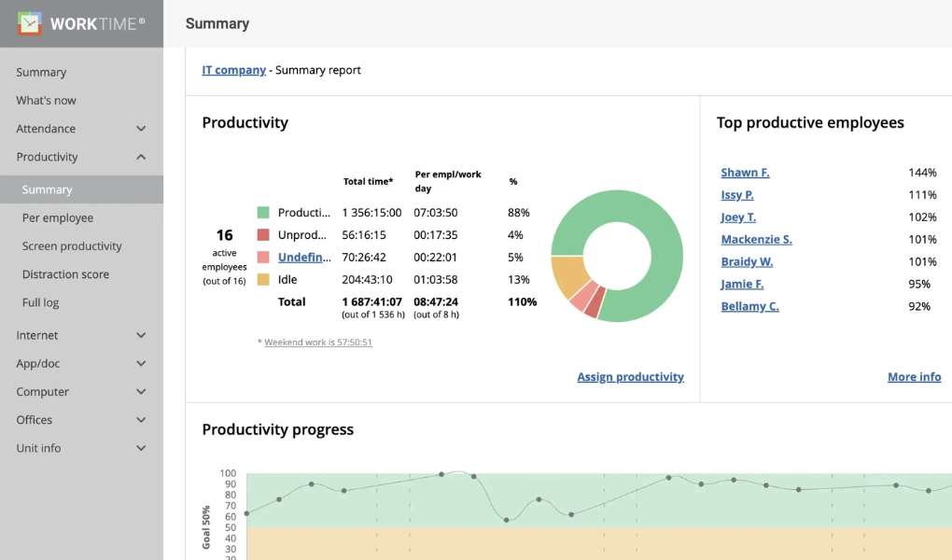Open Shawn F. employee profile
Screen dimensions: 952x560
pos(745,173)
